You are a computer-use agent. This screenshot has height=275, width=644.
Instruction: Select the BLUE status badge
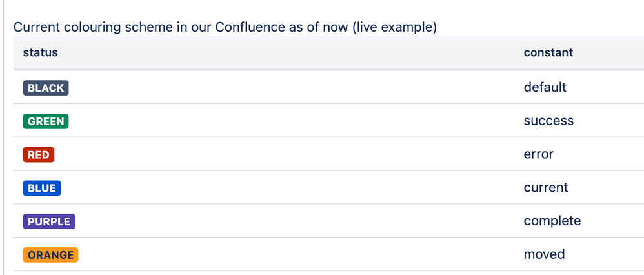(x=42, y=188)
